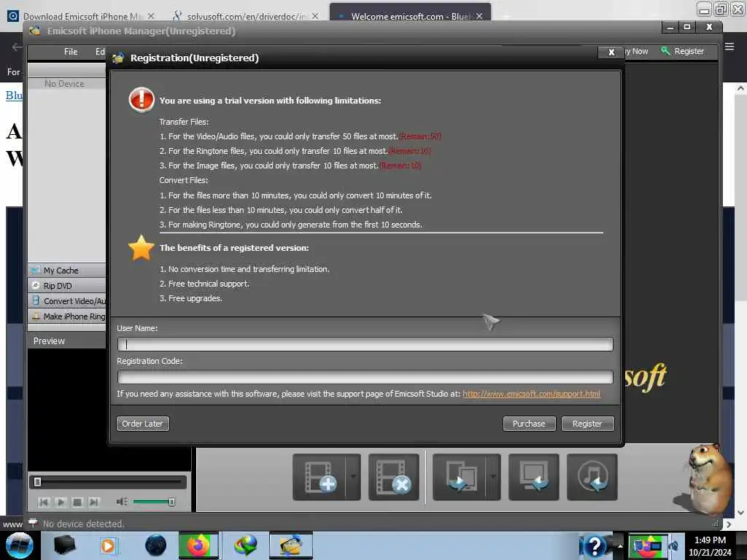Click the My Cache icon

point(35,270)
